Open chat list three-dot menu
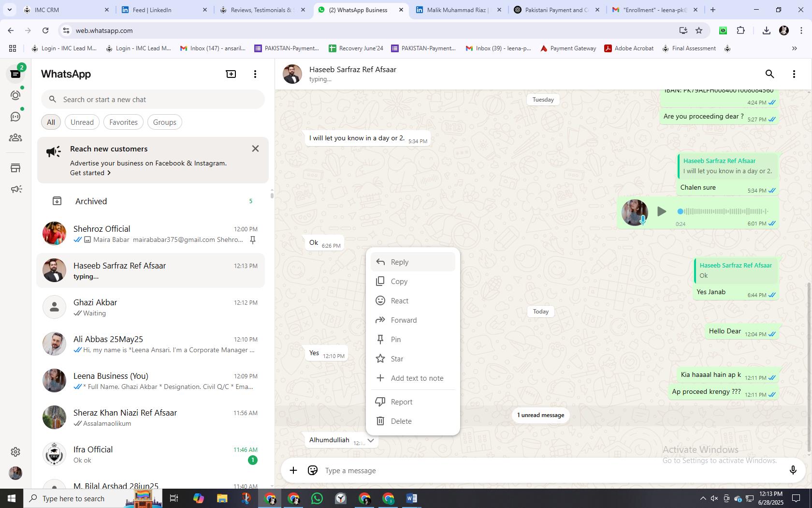This screenshot has width=812, height=508. tap(255, 74)
